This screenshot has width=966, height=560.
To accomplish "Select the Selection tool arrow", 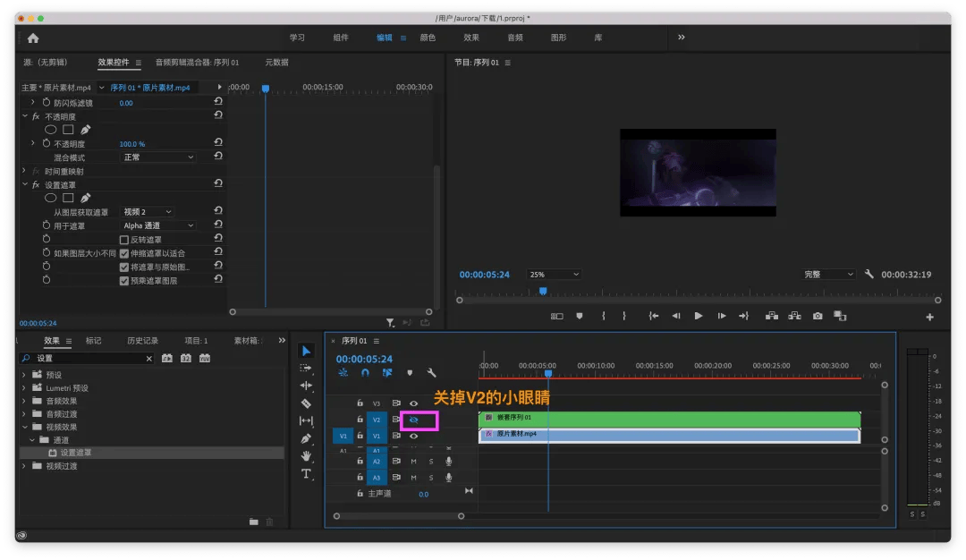I will 306,352.
